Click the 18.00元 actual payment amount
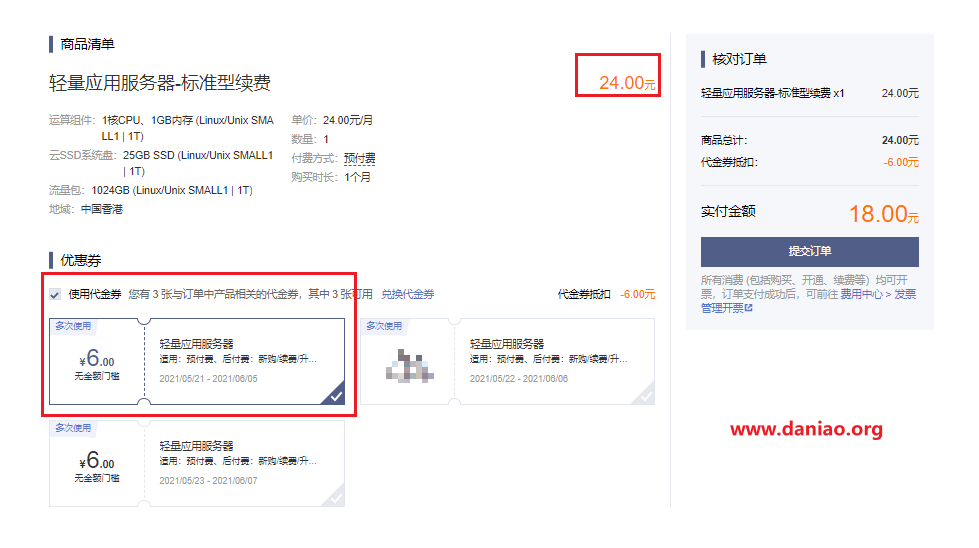The height and width of the screenshot is (548, 979). 883,213
